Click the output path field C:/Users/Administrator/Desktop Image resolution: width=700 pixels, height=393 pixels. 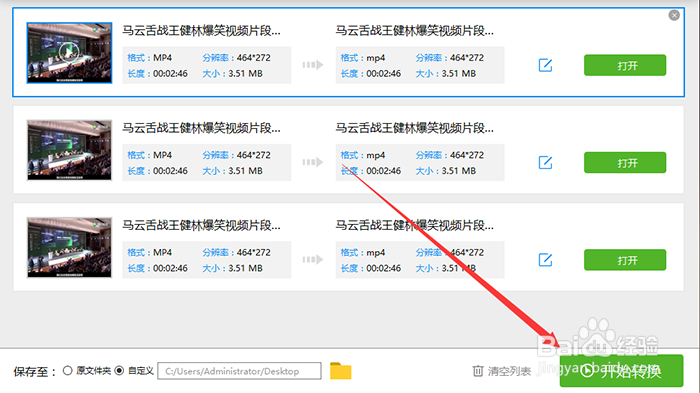(239, 371)
